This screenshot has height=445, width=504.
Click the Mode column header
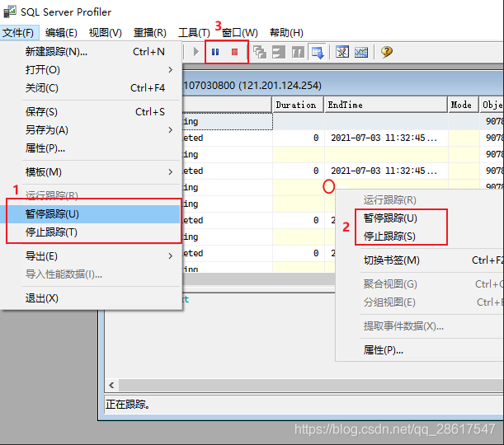click(x=464, y=105)
